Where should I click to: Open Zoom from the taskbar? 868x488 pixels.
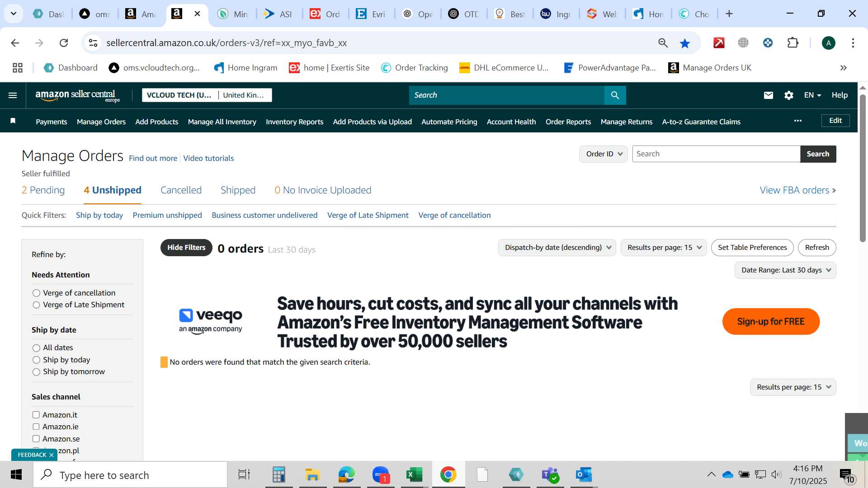pos(381,474)
